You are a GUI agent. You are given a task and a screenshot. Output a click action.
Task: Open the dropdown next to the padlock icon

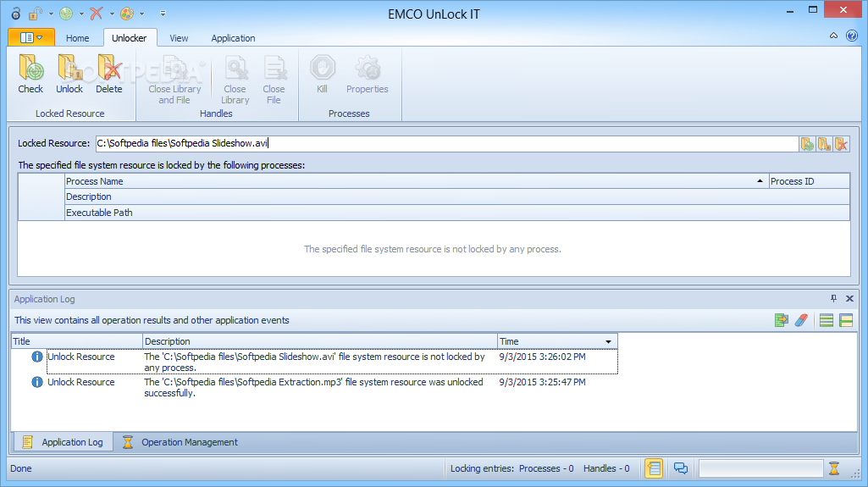(x=51, y=14)
